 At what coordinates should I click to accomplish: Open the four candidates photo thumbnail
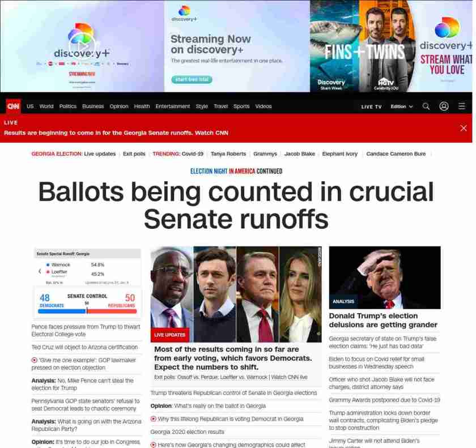(236, 294)
